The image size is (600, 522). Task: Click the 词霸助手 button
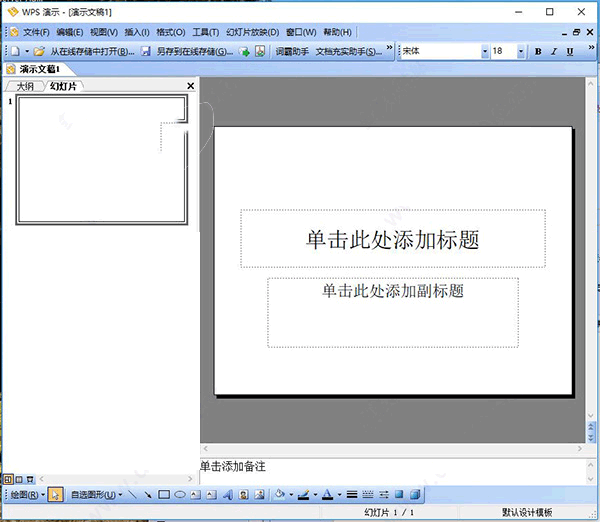pos(292,51)
